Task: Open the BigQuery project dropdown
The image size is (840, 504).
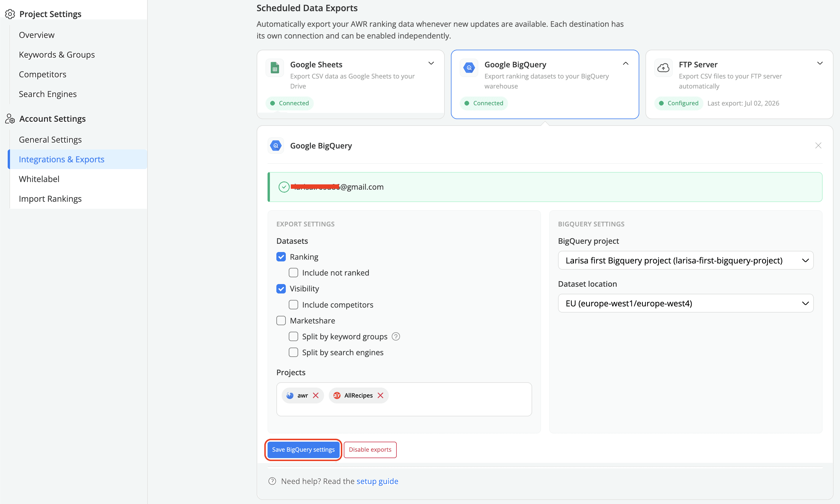Action: [686, 261]
